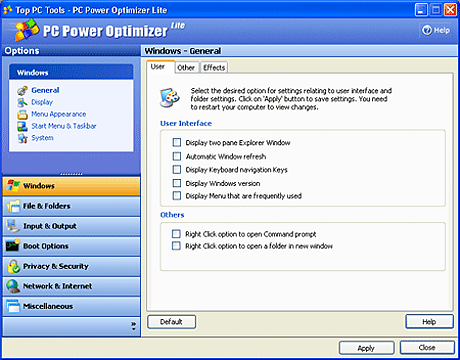Click the Display icon in Windows list
Viewport: 460px width, 360px height.
pos(22,102)
